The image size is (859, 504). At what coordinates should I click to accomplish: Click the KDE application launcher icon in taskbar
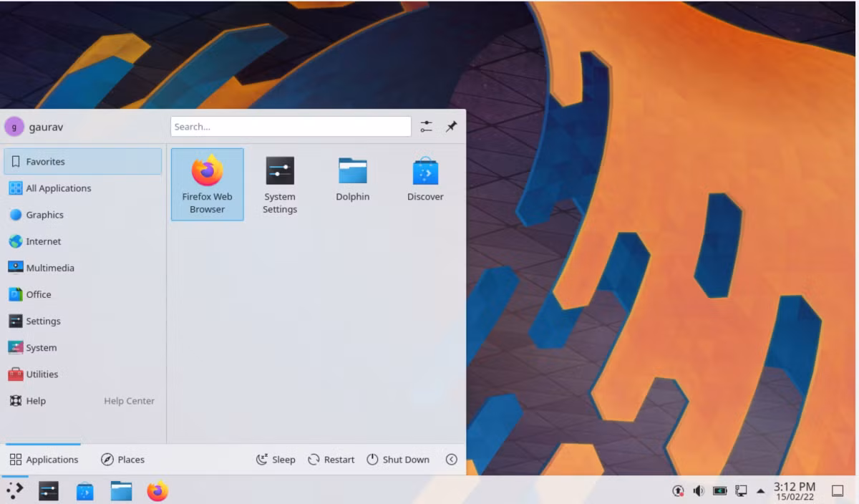point(15,490)
